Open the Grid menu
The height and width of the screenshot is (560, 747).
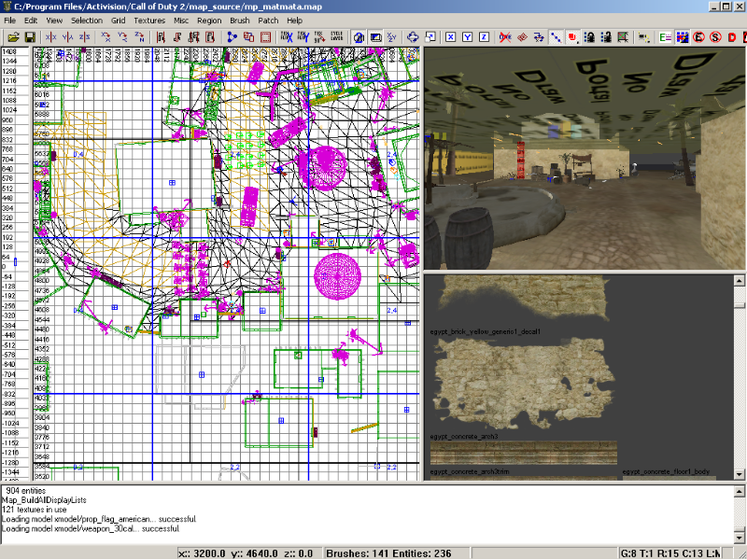coord(119,21)
